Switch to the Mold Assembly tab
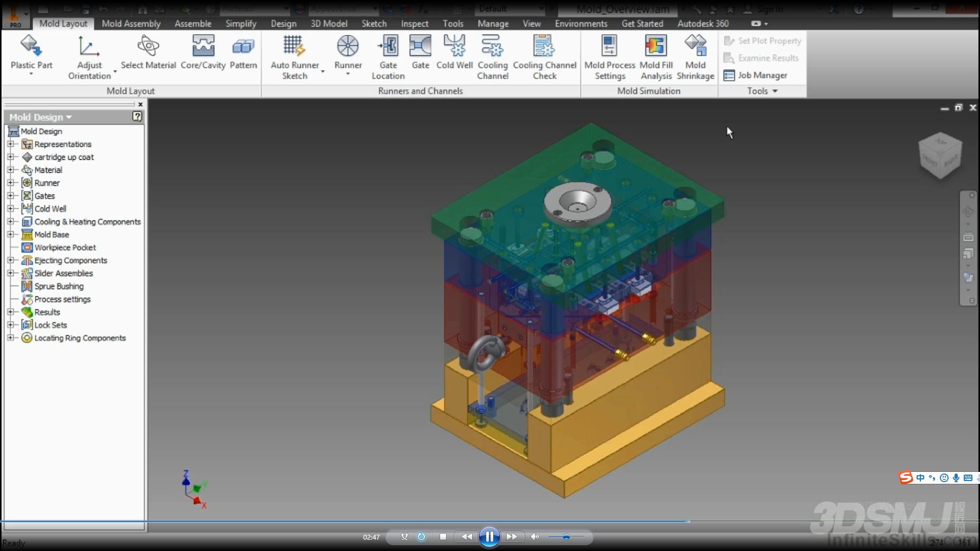The width and height of the screenshot is (980, 551). 131,24
